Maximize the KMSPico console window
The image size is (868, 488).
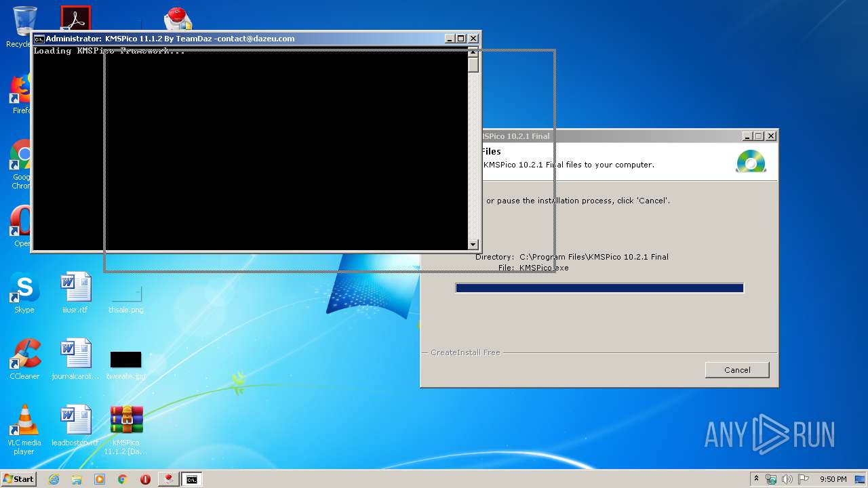coord(461,39)
